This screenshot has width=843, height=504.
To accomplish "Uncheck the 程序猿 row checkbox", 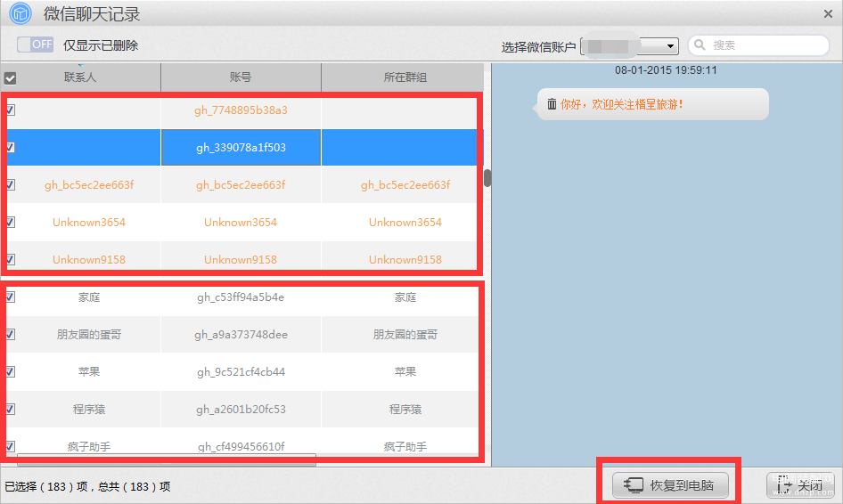I will 10,409.
